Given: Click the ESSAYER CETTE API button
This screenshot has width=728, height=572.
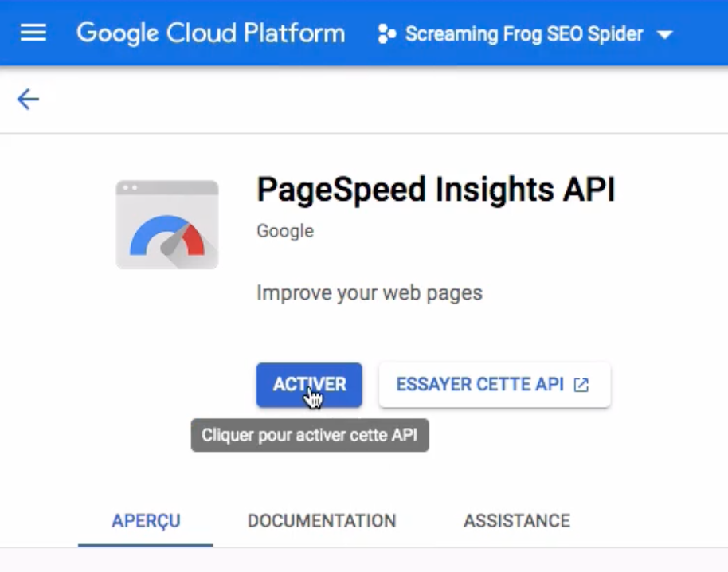Looking at the screenshot, I should [x=495, y=385].
